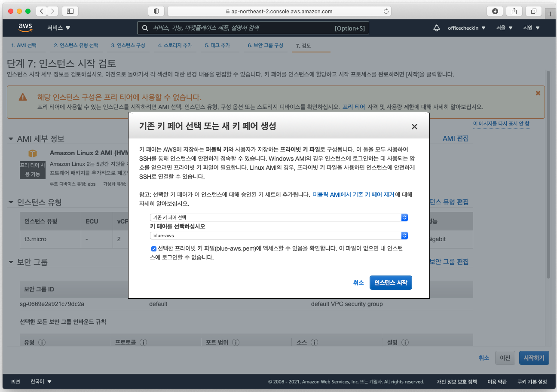Screen dimensions: 557x392
Task: Click the Safari back arrow
Action: (x=41, y=11)
